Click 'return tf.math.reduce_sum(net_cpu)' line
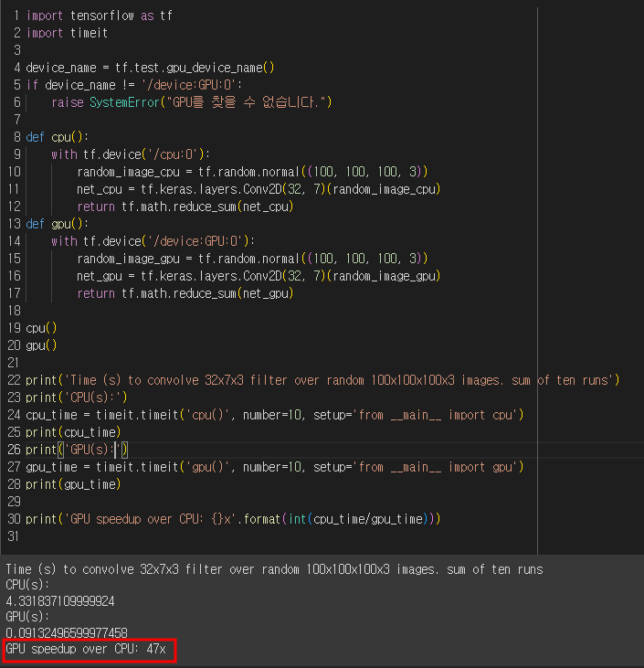The image size is (644, 668). 185,207
